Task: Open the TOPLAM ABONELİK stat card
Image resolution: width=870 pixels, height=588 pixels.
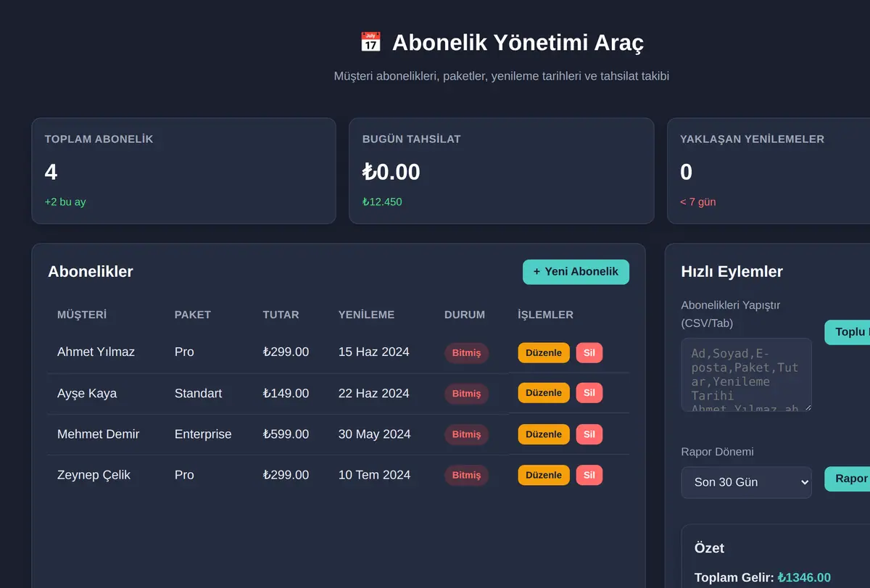Action: (x=183, y=171)
